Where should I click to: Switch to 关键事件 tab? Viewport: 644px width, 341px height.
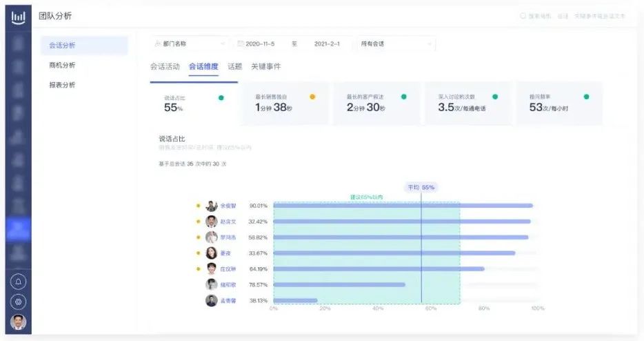click(x=265, y=66)
